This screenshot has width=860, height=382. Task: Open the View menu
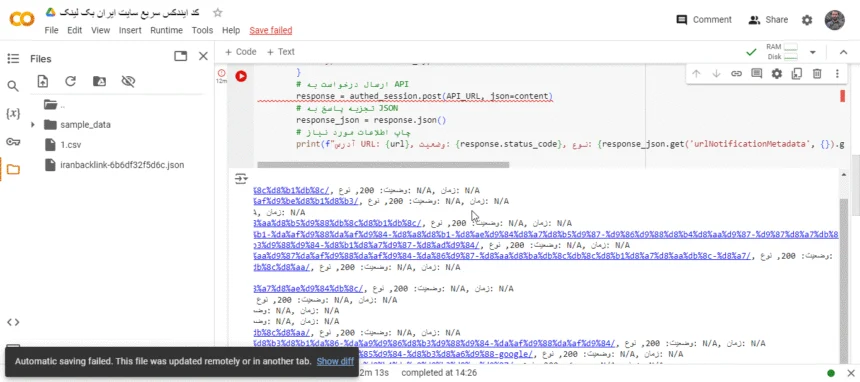coord(100,30)
